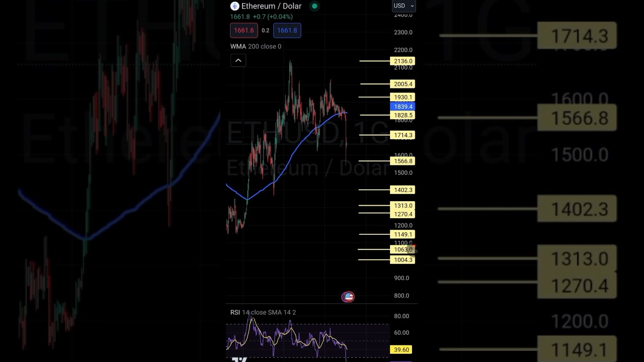Click the 1500.0 price scale value on center chart

click(x=403, y=172)
